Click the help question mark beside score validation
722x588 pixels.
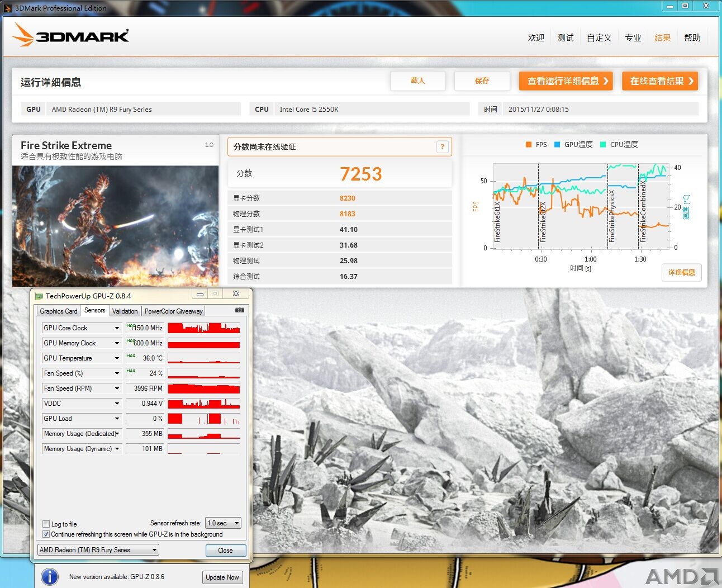tap(442, 147)
